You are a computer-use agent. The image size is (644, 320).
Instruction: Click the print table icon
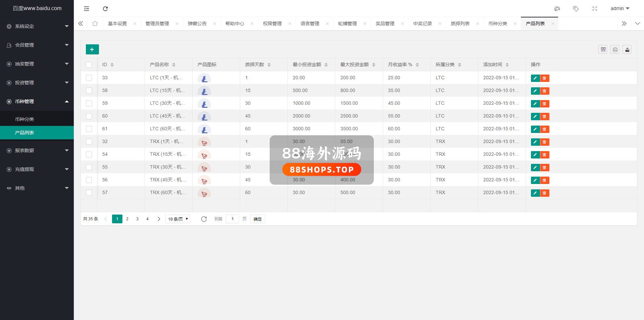(615, 50)
